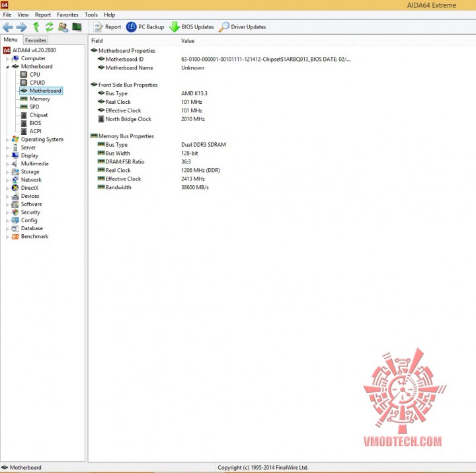Image resolution: width=476 pixels, height=473 pixels.
Task: Open the File menu
Action: (x=7, y=15)
